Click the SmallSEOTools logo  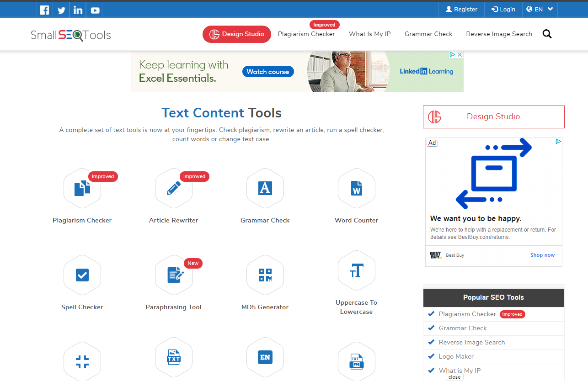[x=71, y=35]
